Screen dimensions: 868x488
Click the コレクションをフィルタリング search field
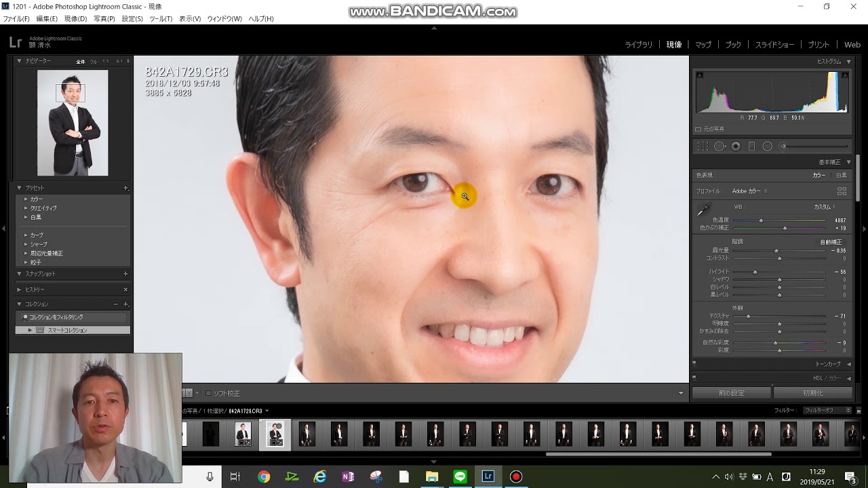point(73,317)
